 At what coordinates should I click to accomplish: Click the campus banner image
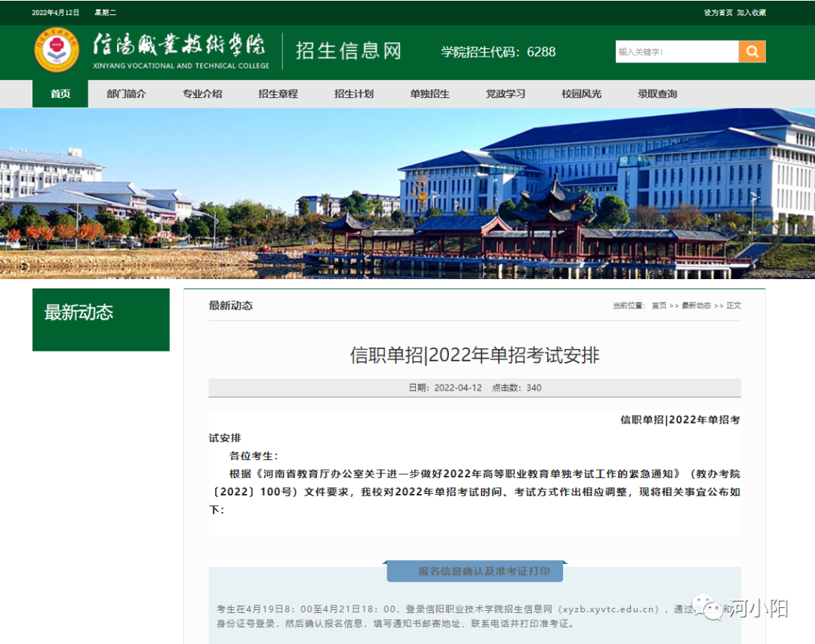(x=407, y=193)
